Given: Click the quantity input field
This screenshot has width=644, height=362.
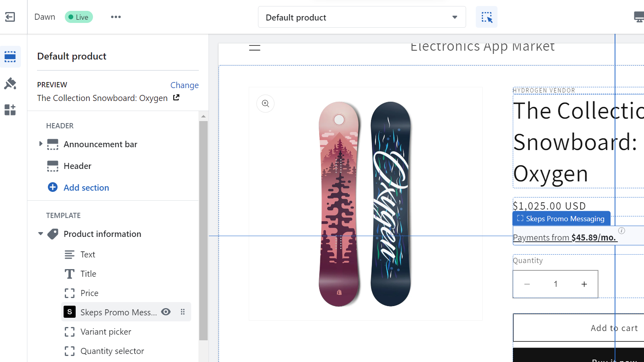Looking at the screenshot, I should [555, 284].
